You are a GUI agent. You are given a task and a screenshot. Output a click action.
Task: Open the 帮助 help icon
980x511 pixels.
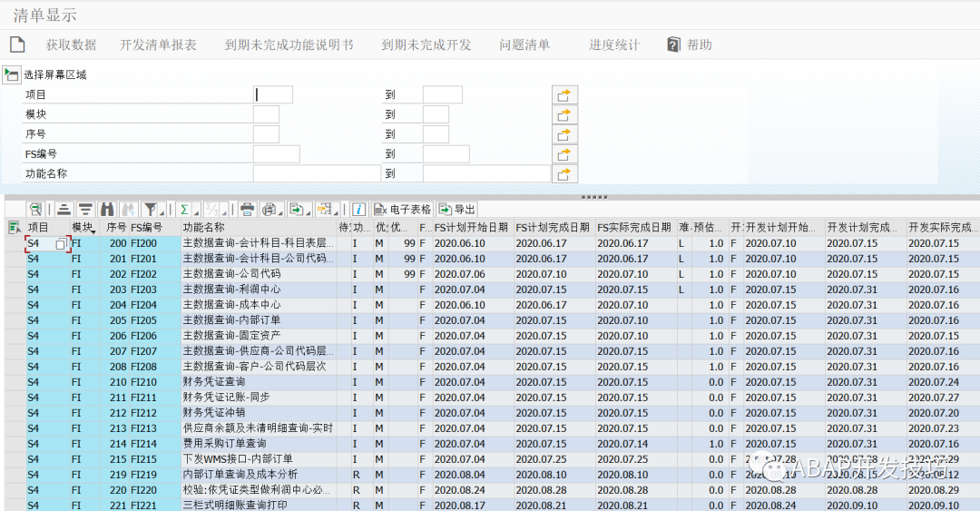(x=673, y=44)
